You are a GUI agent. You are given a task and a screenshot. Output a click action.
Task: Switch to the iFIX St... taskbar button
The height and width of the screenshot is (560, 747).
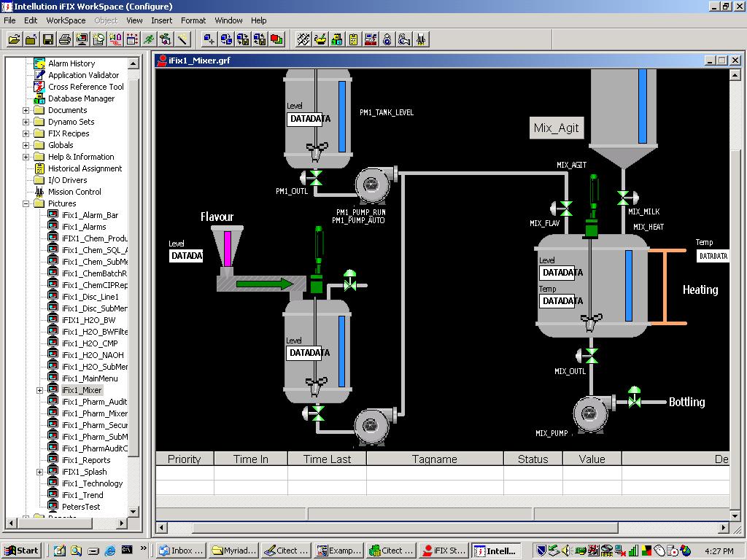click(x=444, y=551)
